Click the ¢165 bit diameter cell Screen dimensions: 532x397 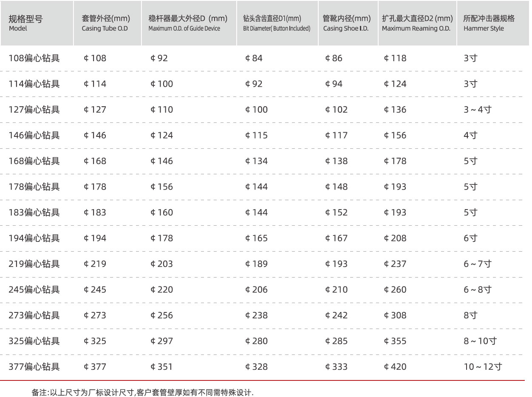click(256, 238)
